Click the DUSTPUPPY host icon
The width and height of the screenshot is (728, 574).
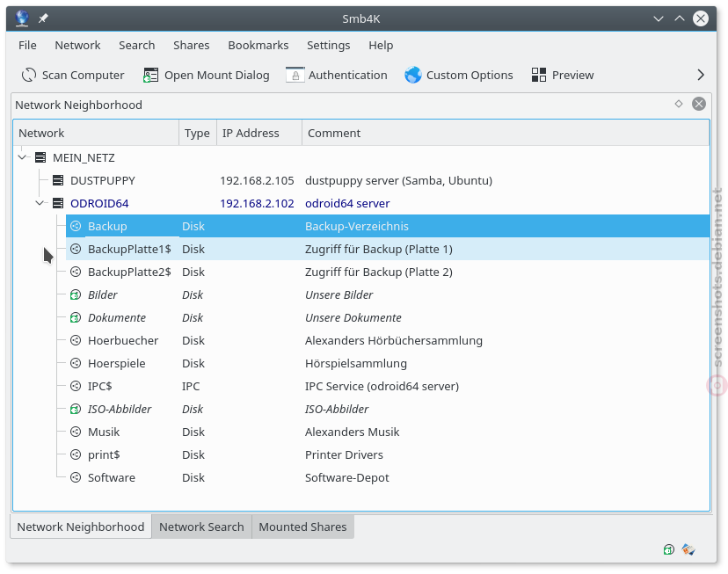[58, 180]
